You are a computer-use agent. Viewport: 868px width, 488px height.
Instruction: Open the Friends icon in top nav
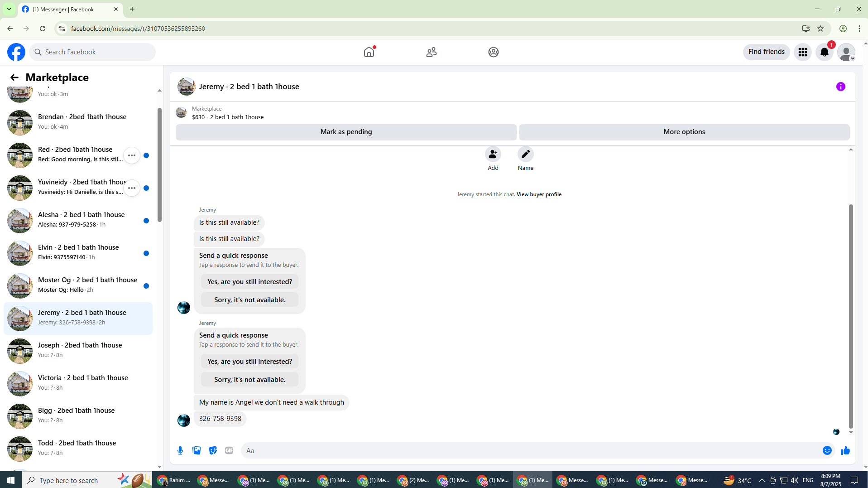[x=432, y=52]
